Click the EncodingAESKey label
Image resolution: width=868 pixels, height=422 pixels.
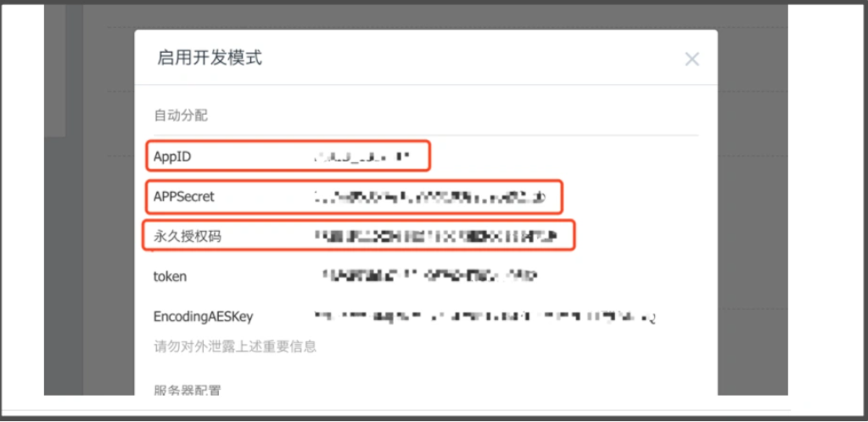tap(203, 317)
